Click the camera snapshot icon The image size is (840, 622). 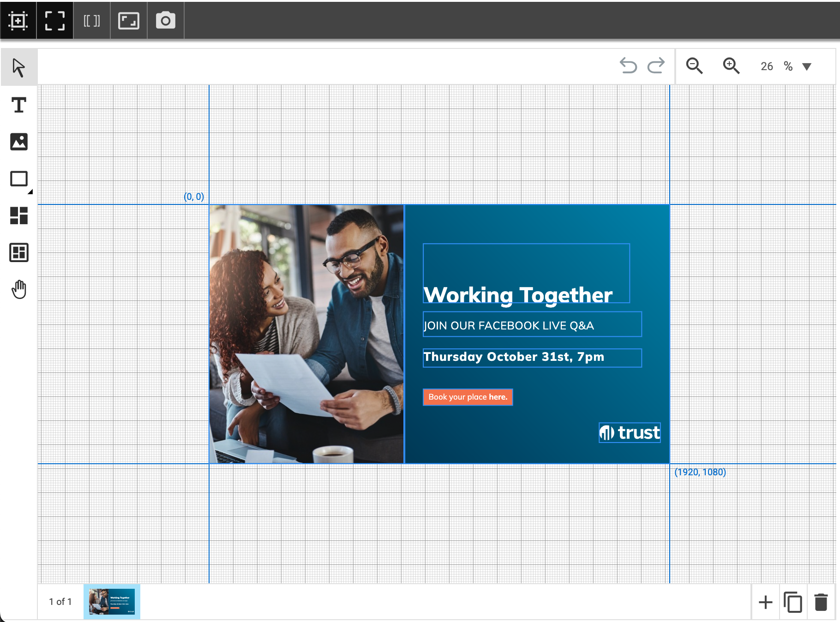pos(165,20)
